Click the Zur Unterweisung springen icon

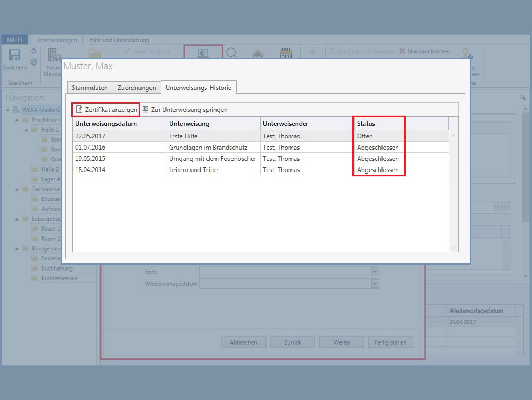coord(145,109)
